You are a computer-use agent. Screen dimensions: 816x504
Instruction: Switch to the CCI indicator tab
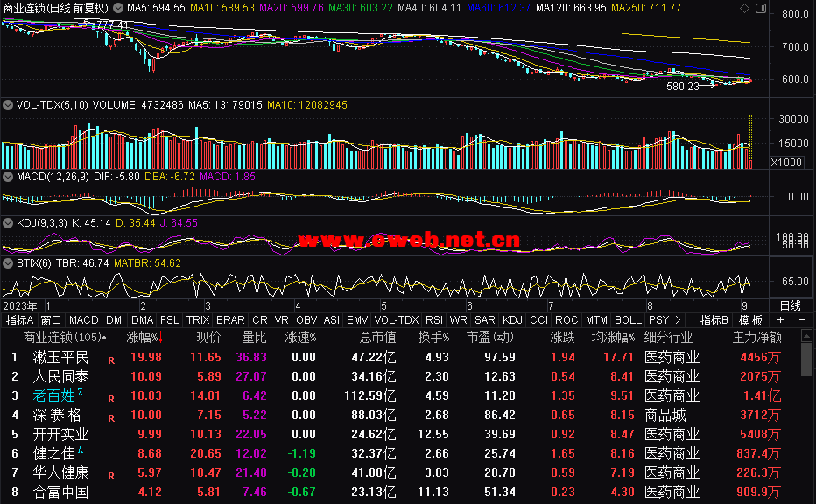pos(539,320)
